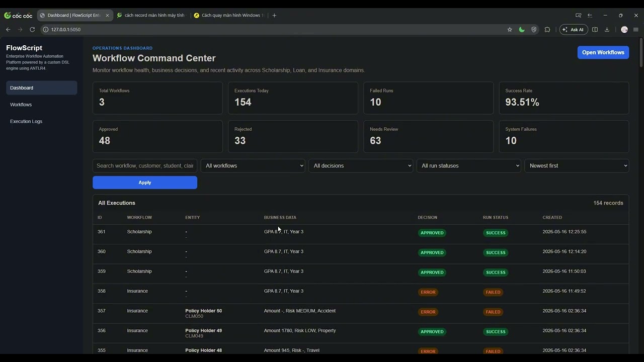Click 'Amount -, Risk MEDIUM, Accident' cell
644x362 pixels.
point(300,311)
